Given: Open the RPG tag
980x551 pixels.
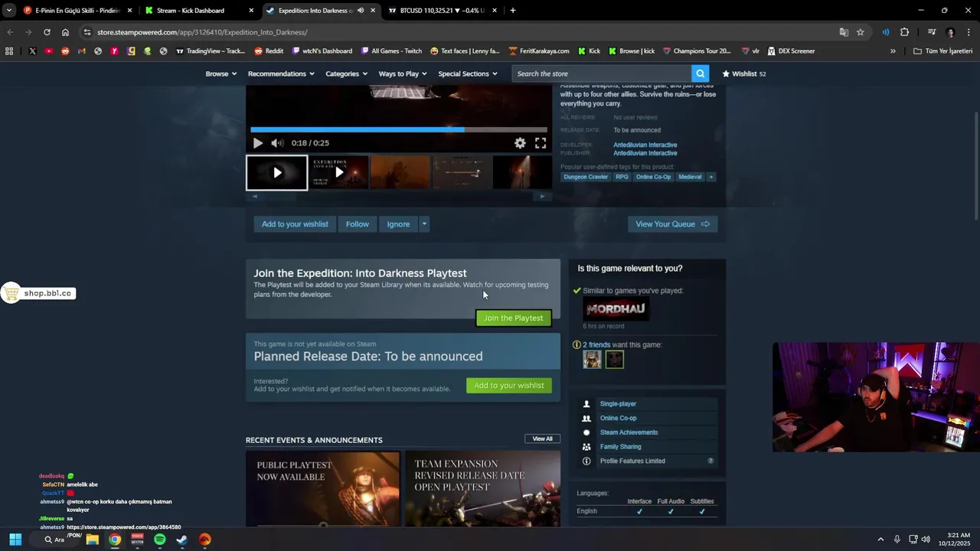Looking at the screenshot, I should pos(622,177).
